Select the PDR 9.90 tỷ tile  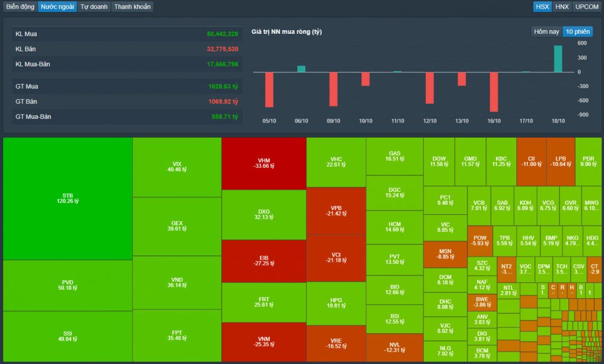pyautogui.click(x=588, y=162)
